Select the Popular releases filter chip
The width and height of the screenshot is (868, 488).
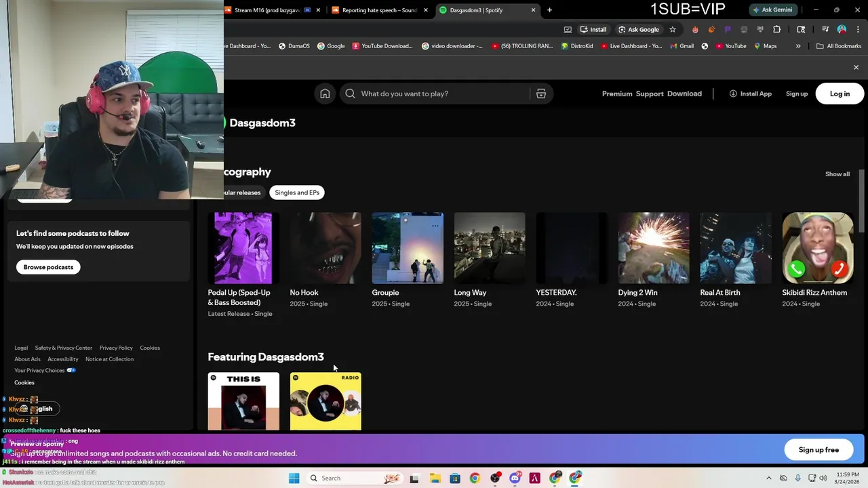pyautogui.click(x=243, y=192)
